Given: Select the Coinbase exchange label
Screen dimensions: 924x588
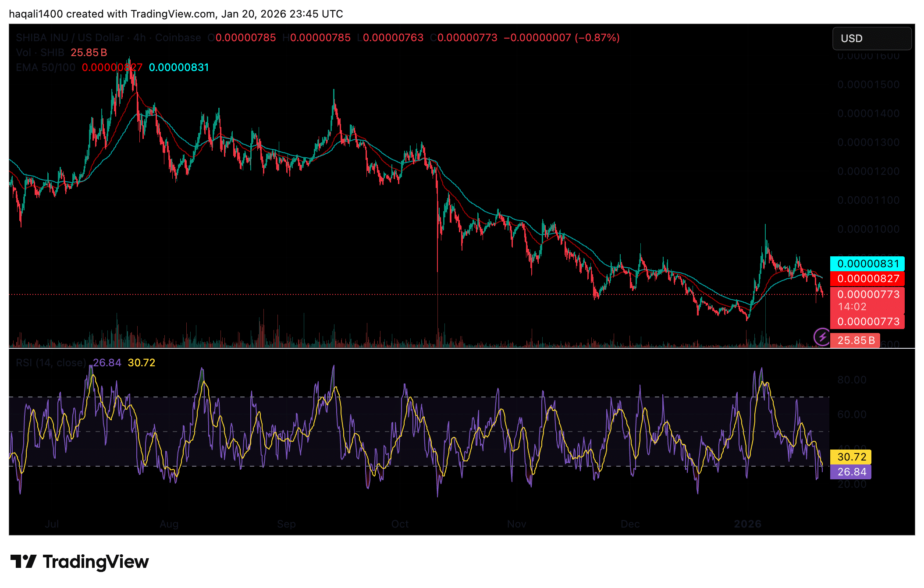Looking at the screenshot, I should (178, 38).
